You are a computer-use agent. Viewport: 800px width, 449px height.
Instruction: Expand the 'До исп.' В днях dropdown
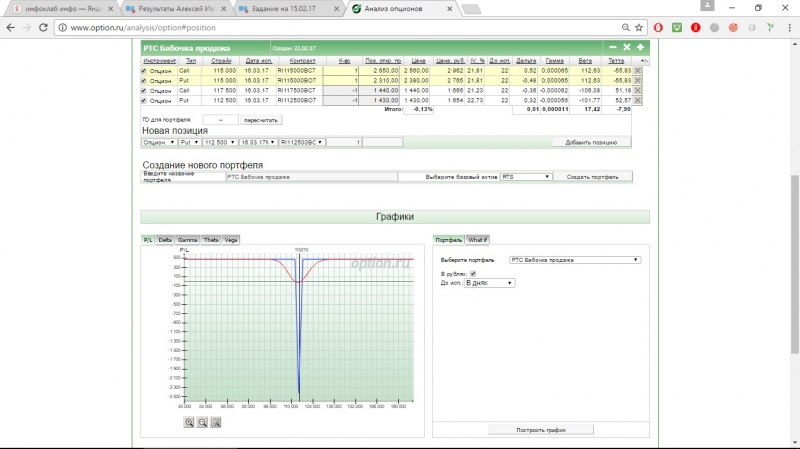pos(489,283)
